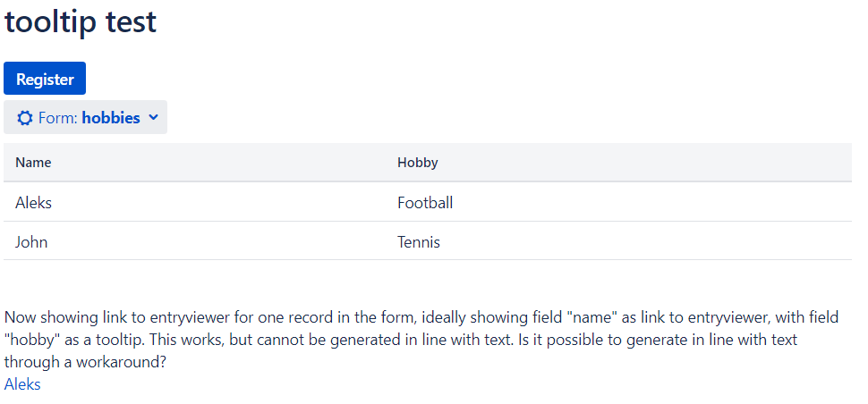The image size is (868, 404).
Task: Expand the chevron next to hobbies
Action: point(154,117)
